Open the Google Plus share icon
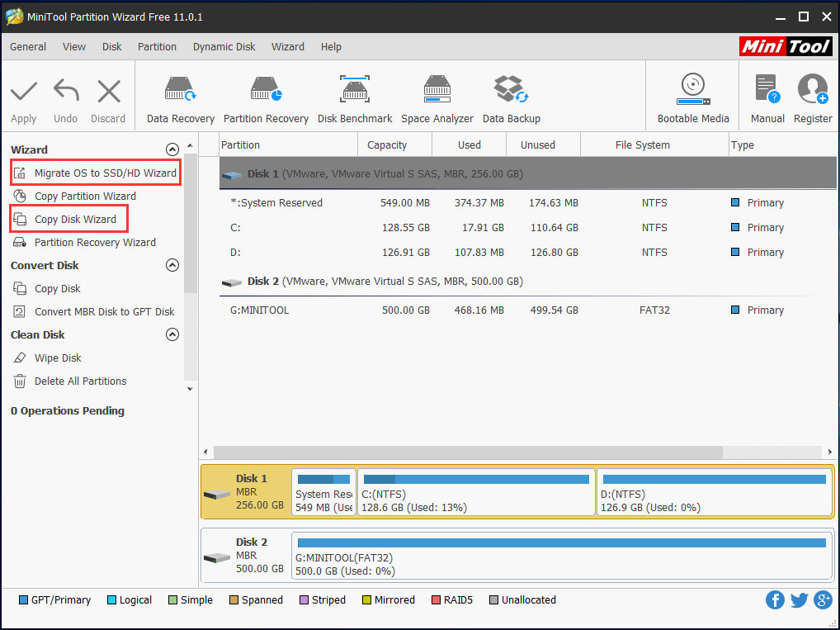Viewport: 840px width, 630px height. [823, 599]
